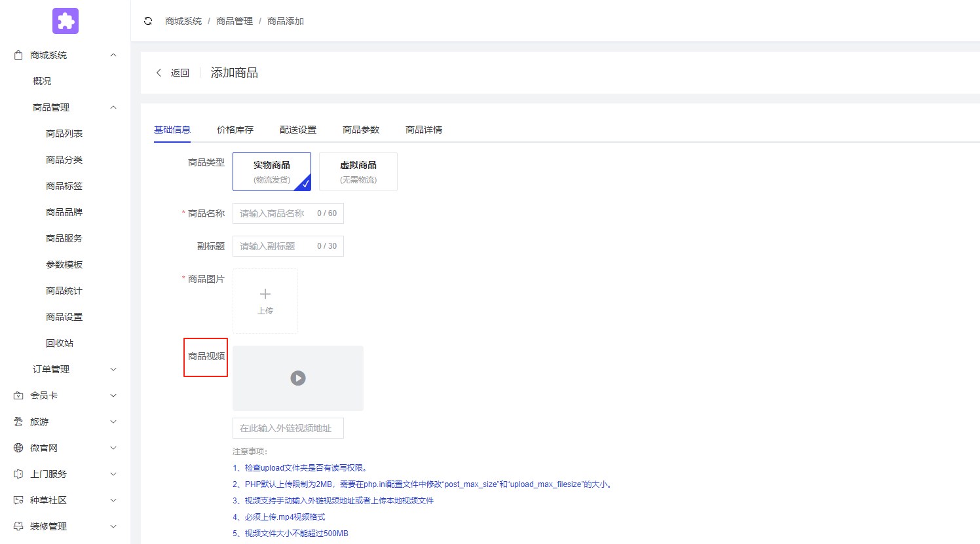
Task: Click the 微官网 globe icon
Action: click(x=18, y=447)
